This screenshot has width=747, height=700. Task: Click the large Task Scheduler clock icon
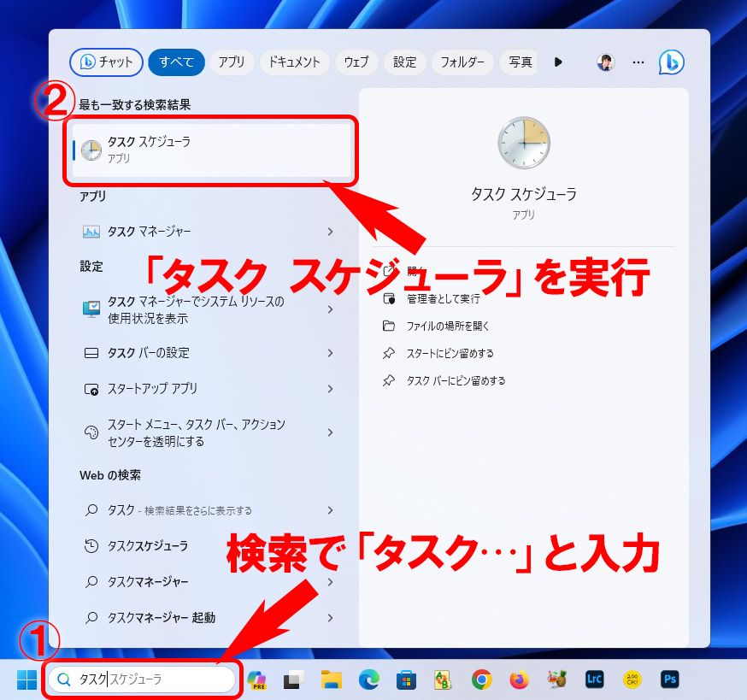pos(524,143)
